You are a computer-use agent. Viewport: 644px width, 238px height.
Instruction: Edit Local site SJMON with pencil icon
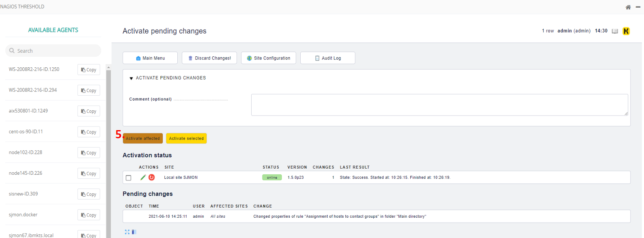click(143, 178)
